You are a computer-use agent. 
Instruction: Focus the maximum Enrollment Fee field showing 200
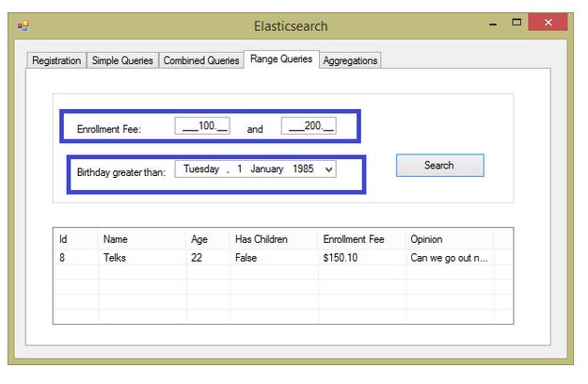point(309,125)
